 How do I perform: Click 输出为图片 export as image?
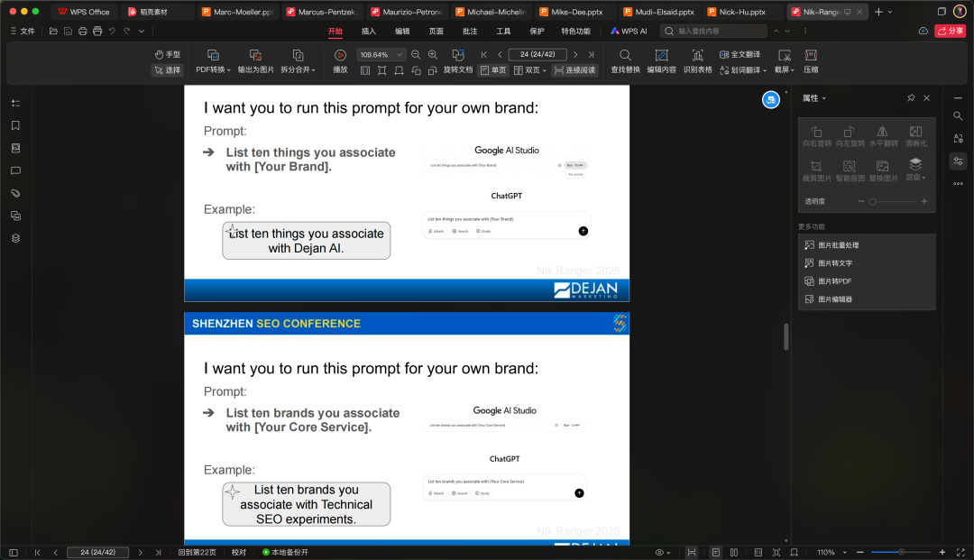point(255,62)
